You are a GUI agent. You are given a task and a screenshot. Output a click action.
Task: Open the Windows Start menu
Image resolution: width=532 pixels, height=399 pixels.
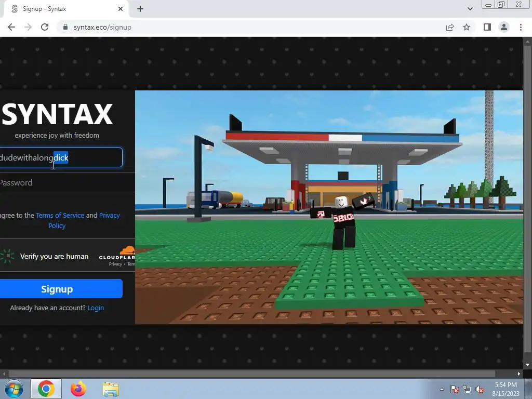pyautogui.click(x=14, y=389)
